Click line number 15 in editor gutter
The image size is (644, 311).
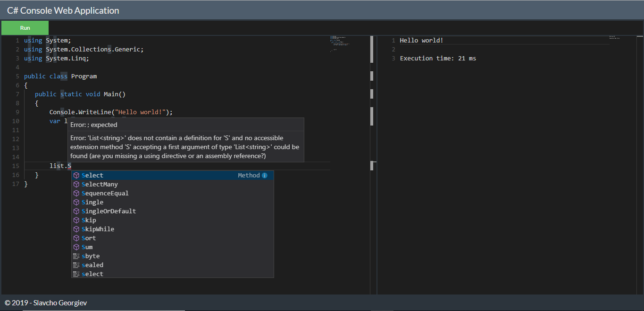tap(16, 166)
